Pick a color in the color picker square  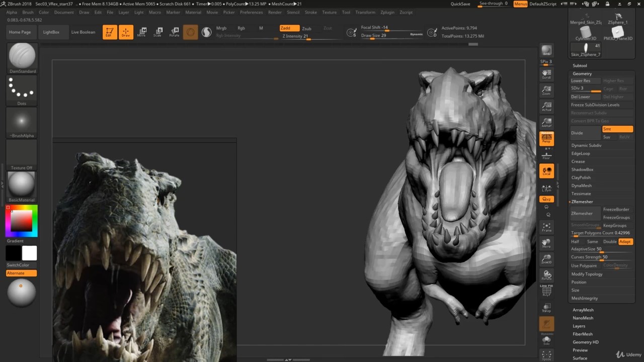[22, 221]
